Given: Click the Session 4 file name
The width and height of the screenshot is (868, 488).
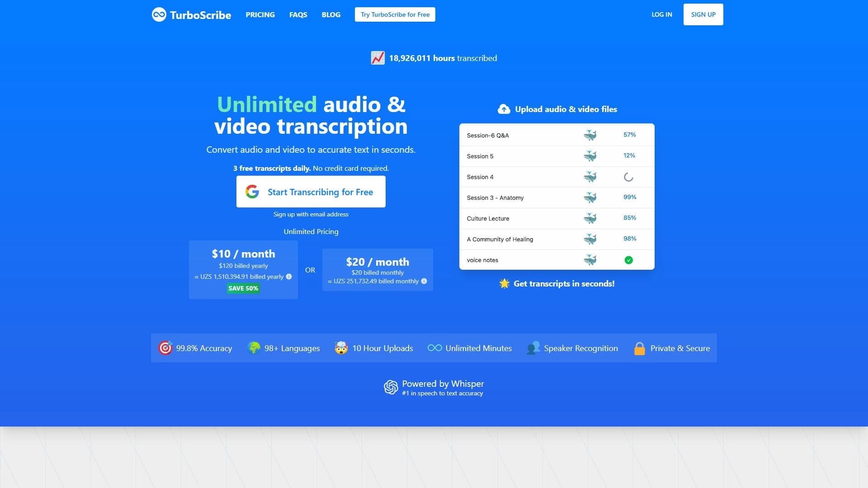Looking at the screenshot, I should coord(480,177).
